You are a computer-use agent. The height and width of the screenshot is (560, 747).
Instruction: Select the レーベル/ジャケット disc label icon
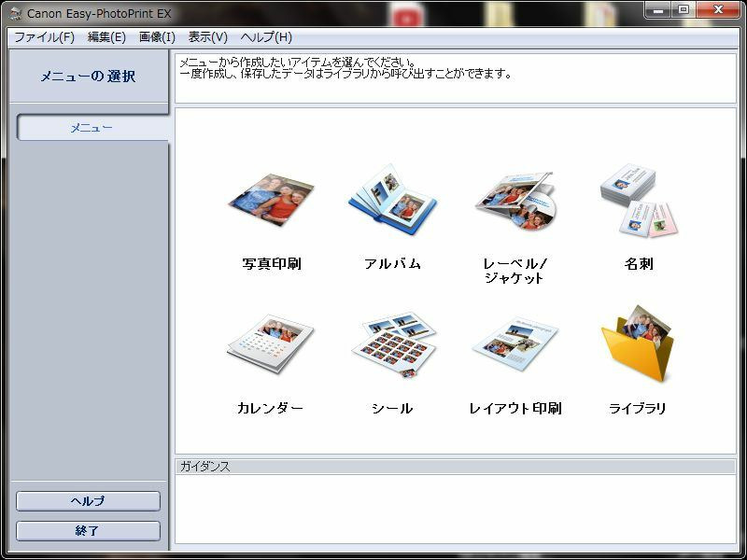click(515, 201)
